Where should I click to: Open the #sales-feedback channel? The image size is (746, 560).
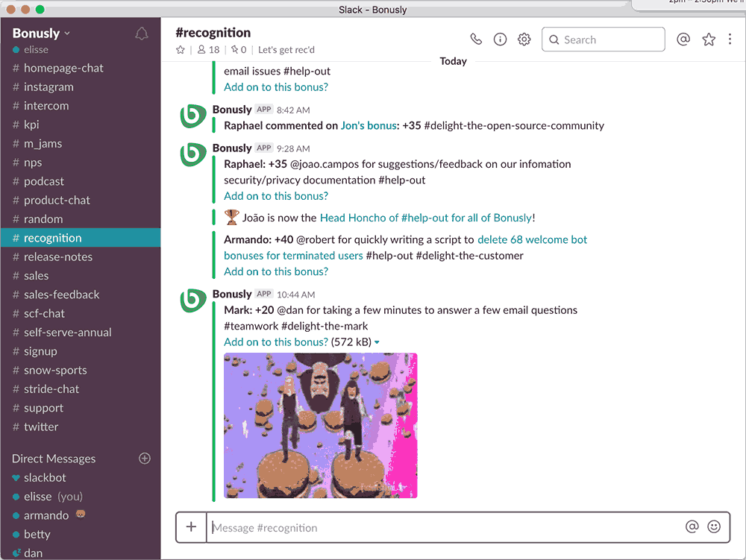pos(81,295)
